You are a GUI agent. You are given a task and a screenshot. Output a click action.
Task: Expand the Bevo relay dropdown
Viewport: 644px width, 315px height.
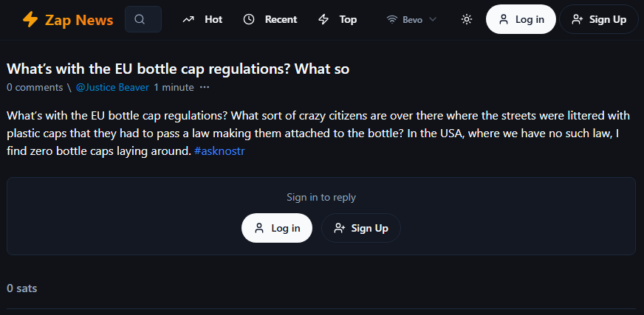point(433,19)
